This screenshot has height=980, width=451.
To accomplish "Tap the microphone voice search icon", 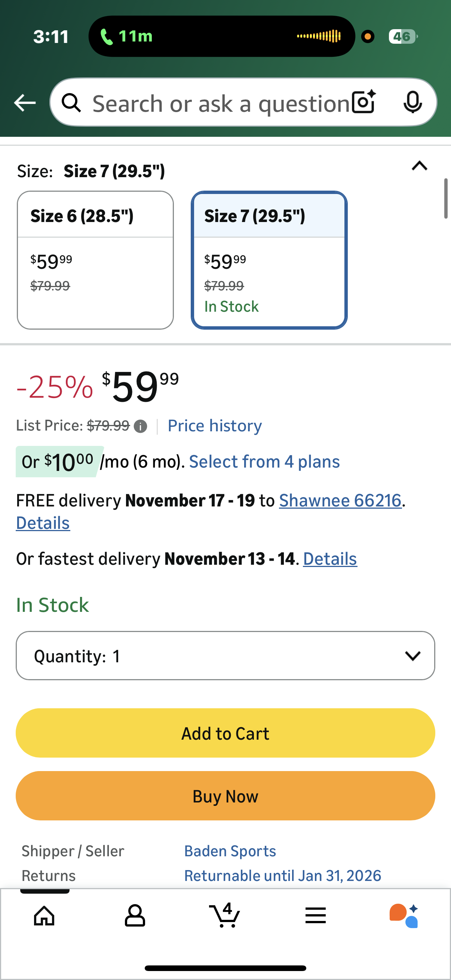I will [x=412, y=102].
